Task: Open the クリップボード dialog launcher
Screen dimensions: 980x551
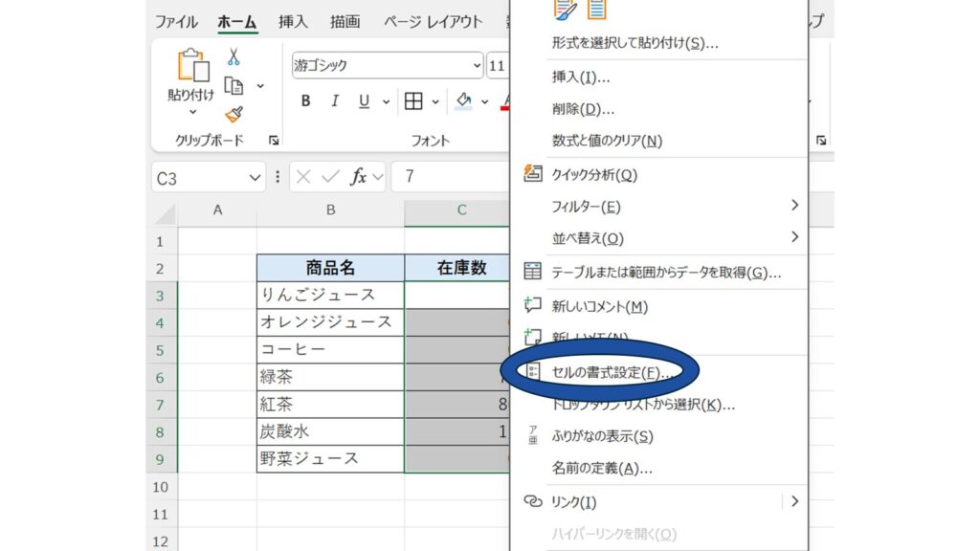Action: click(275, 141)
